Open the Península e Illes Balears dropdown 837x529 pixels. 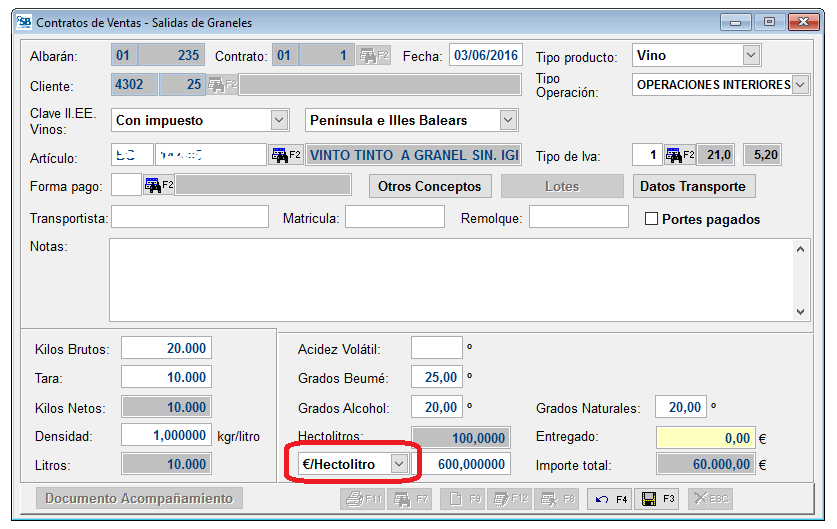click(508, 120)
